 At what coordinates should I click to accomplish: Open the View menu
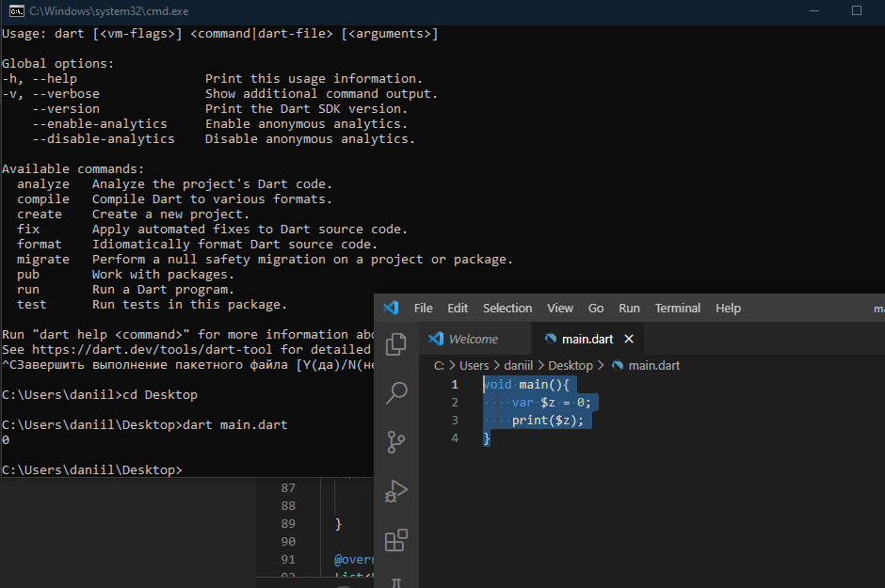(559, 309)
